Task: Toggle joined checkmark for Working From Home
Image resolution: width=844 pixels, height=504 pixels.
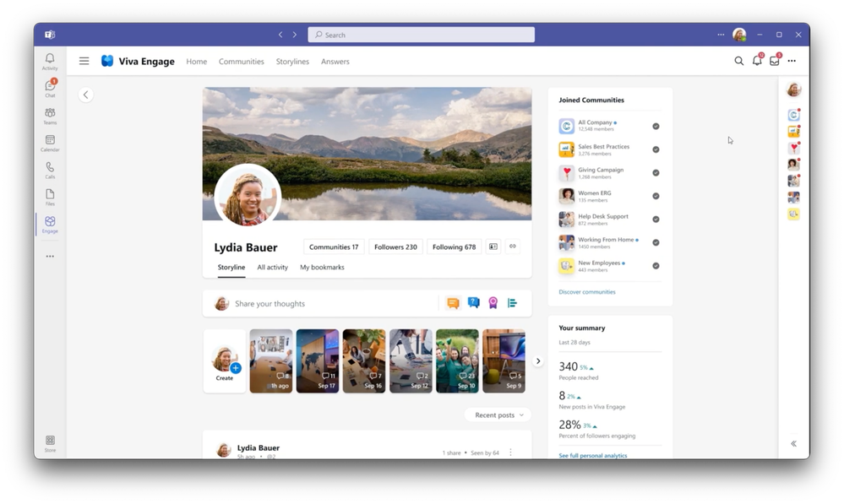Action: (656, 242)
